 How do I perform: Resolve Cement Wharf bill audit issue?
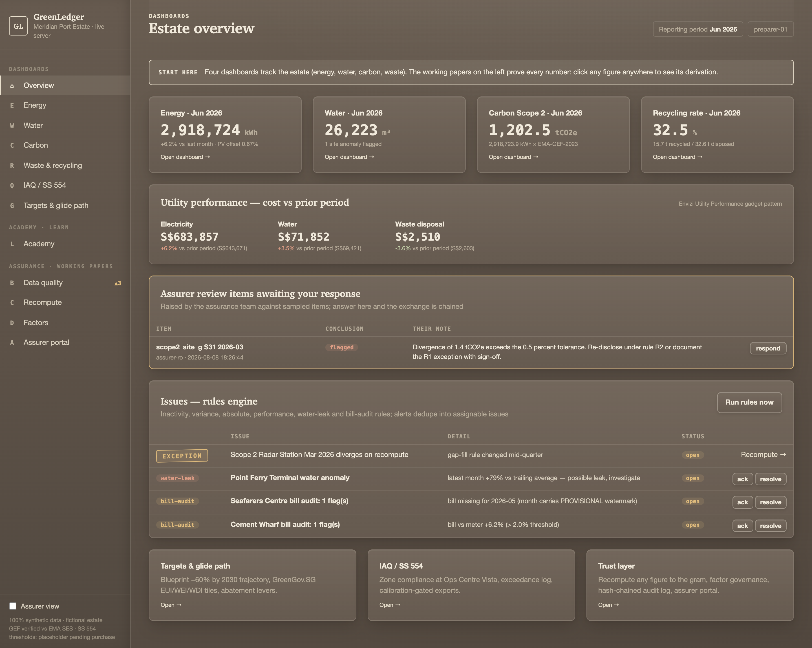(x=770, y=526)
